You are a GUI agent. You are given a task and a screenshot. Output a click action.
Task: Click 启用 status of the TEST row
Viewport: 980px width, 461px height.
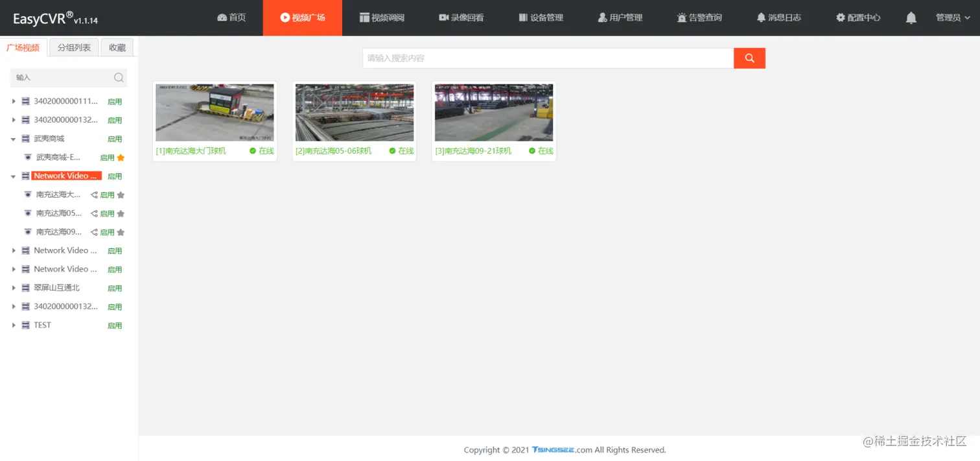(115, 325)
